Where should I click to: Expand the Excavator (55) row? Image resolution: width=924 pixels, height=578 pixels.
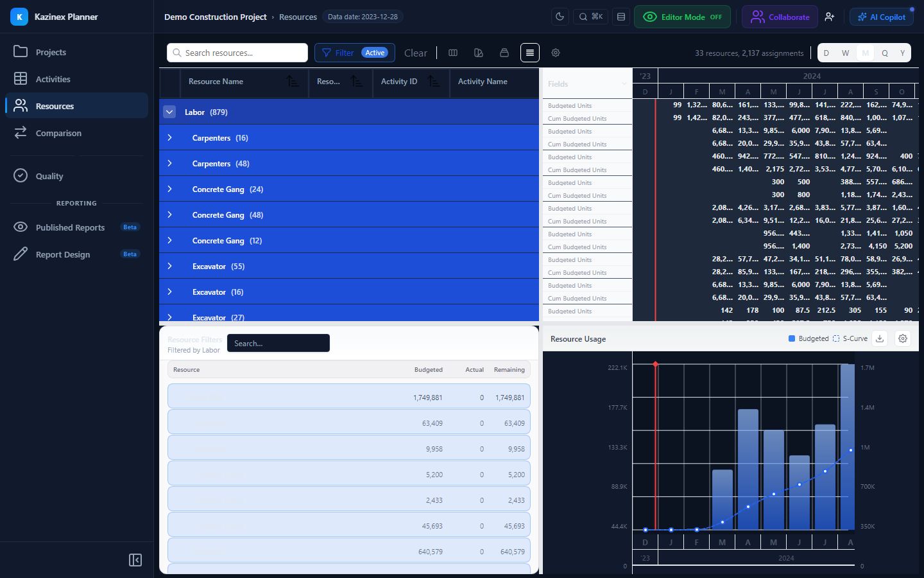click(169, 266)
